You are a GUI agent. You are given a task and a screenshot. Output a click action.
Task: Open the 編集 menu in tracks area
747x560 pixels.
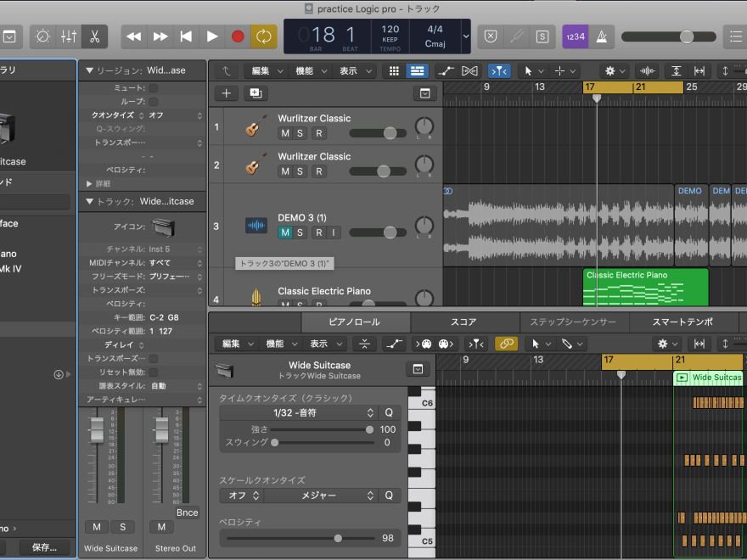click(x=265, y=71)
